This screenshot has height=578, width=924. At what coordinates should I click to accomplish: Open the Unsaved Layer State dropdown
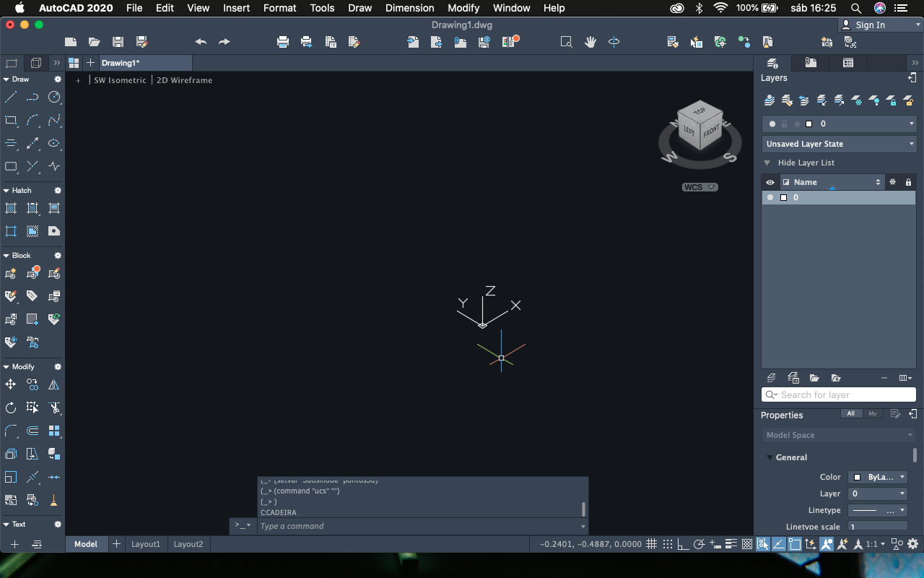[x=840, y=144]
